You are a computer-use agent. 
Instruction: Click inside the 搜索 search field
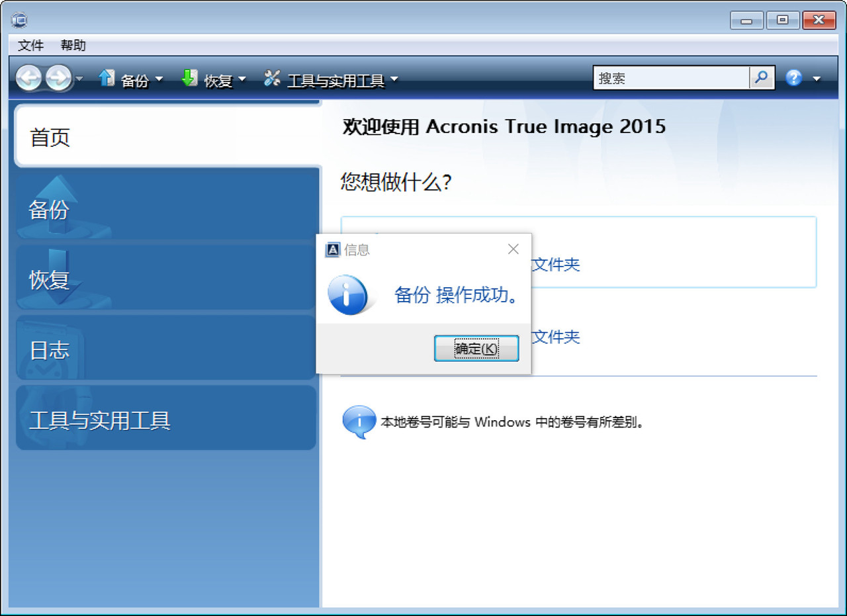point(668,77)
